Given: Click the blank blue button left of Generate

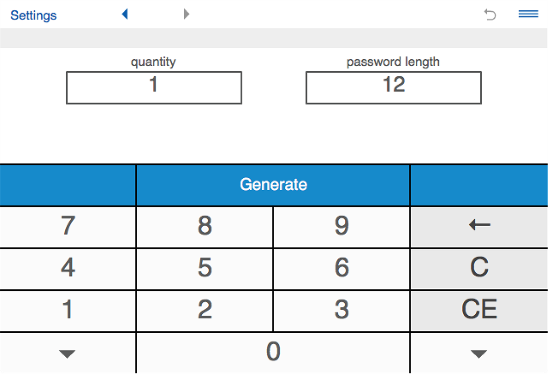Looking at the screenshot, I should [68, 185].
